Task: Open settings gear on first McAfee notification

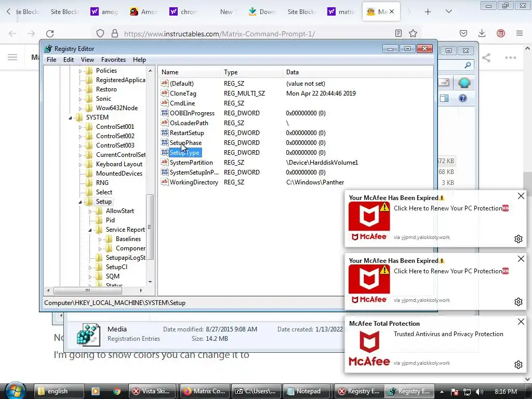Action: (x=518, y=239)
